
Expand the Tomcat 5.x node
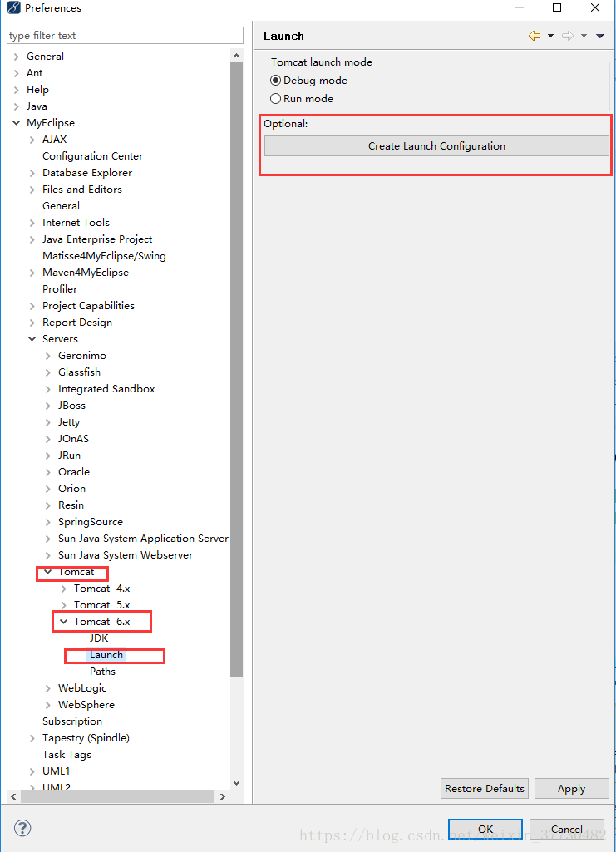pyautogui.click(x=63, y=605)
